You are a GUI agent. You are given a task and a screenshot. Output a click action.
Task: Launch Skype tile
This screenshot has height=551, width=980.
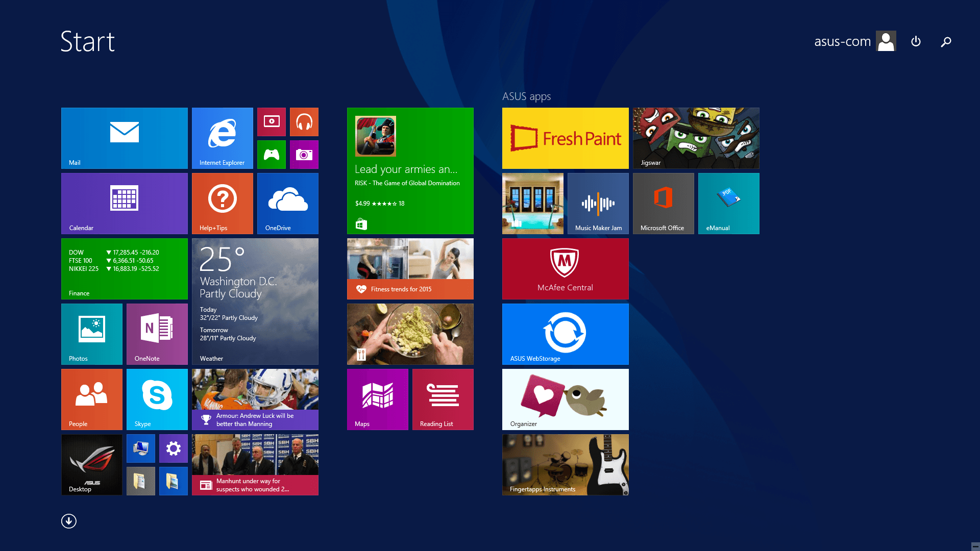pyautogui.click(x=157, y=399)
